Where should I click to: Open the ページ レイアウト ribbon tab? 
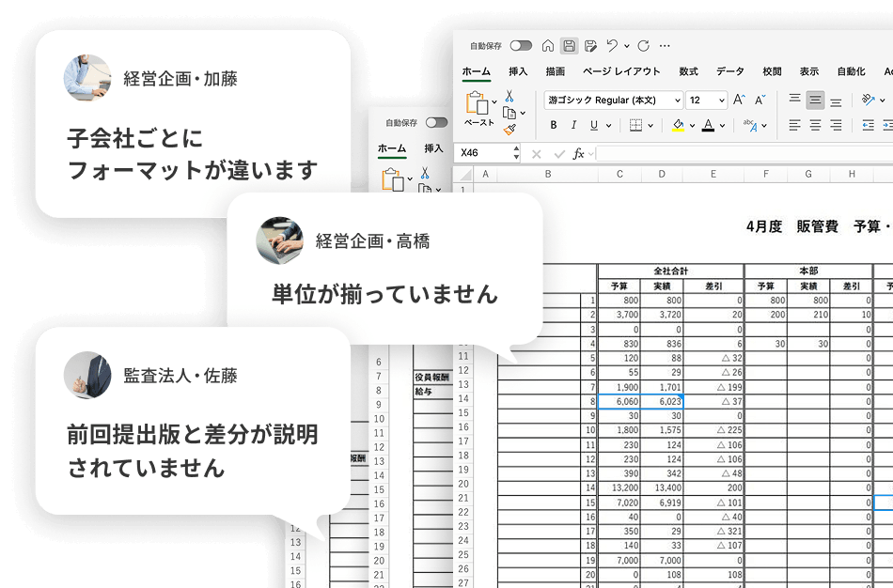619,70
